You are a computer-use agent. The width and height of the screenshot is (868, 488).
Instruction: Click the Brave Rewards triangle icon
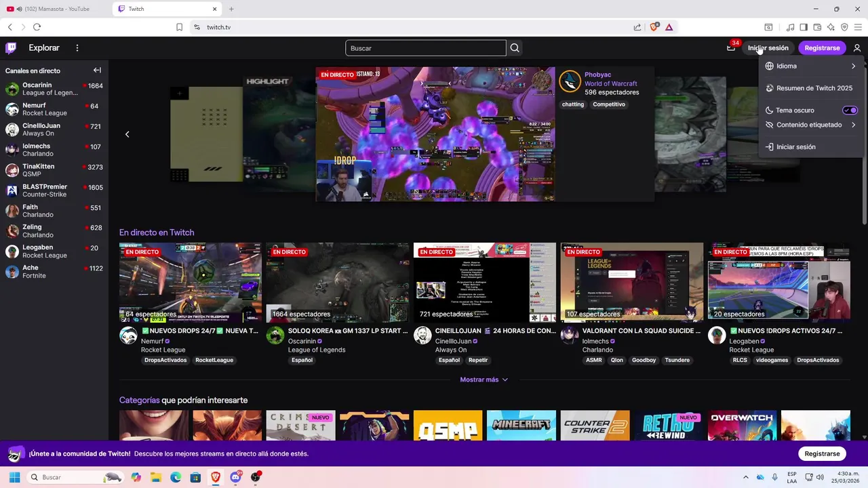coord(669,27)
